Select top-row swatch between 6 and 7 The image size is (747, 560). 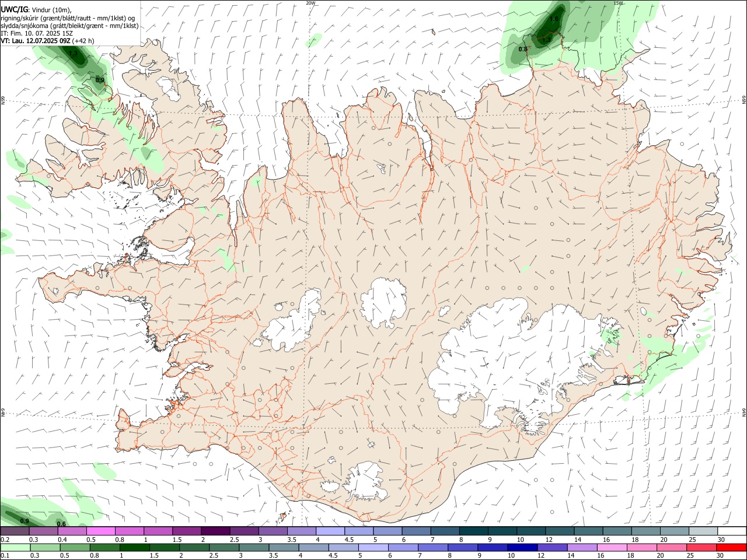tap(416, 531)
